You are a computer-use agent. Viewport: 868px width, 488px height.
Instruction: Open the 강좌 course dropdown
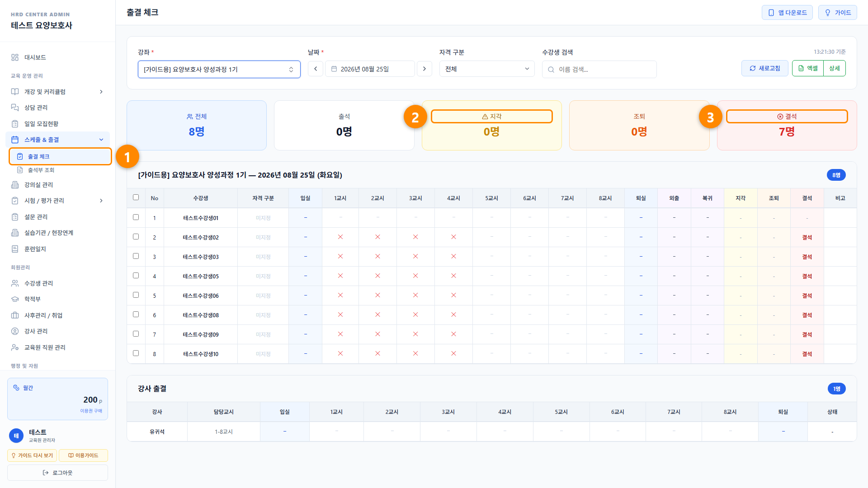[219, 69]
